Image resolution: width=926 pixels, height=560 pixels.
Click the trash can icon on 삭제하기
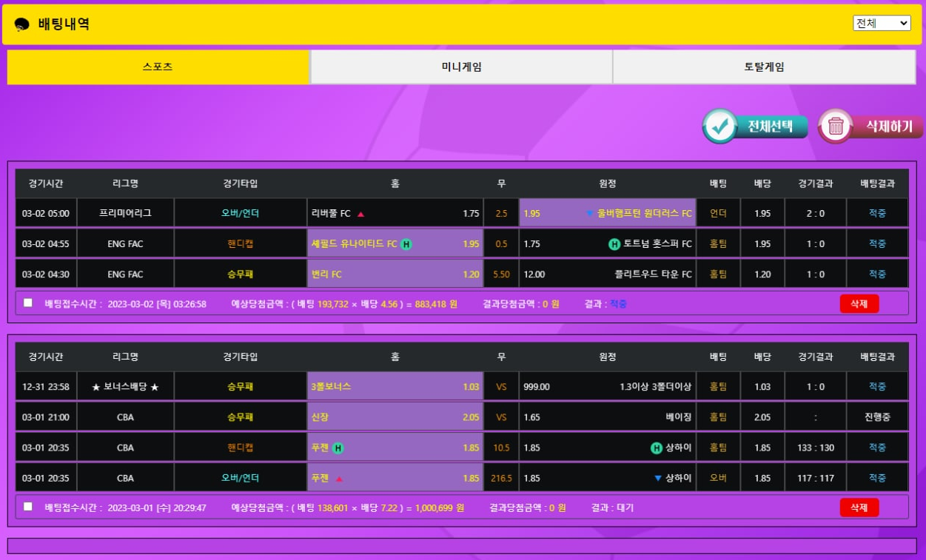[x=836, y=126]
